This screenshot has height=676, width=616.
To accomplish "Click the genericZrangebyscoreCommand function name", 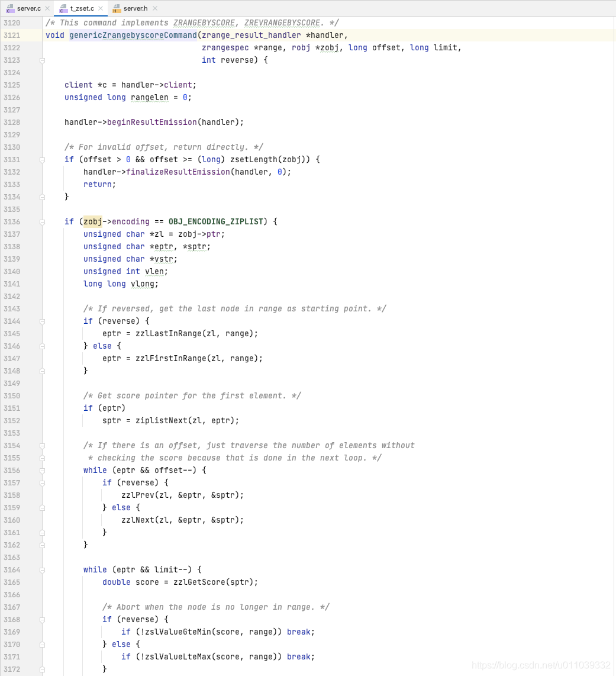I will 133,36.
